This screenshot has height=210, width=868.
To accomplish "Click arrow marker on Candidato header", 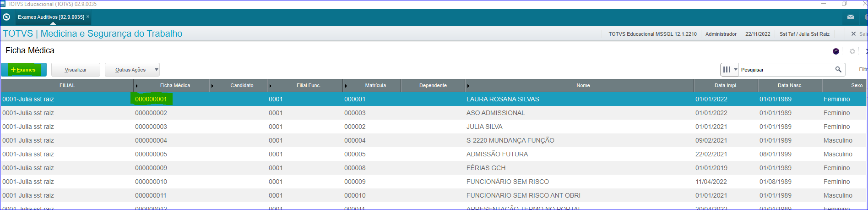I will (212, 86).
